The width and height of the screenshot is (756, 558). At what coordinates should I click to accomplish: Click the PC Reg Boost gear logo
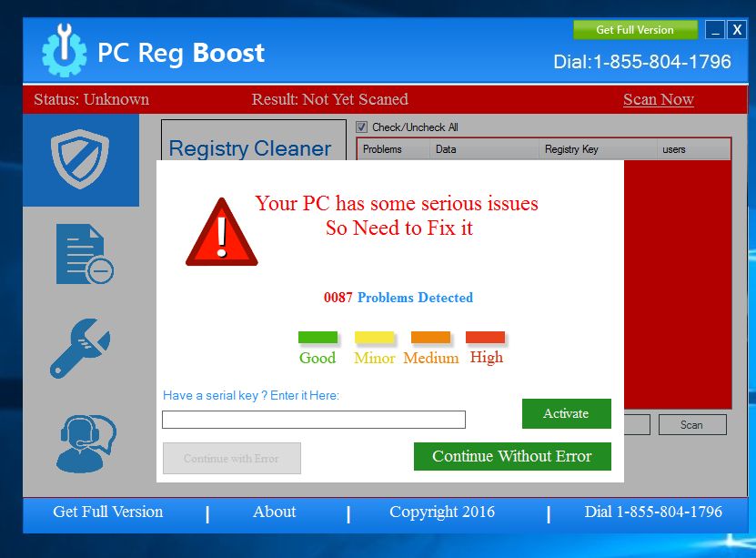(x=64, y=51)
